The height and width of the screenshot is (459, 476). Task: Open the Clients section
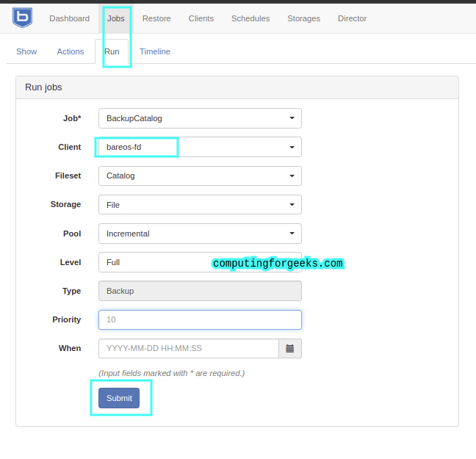pos(201,18)
